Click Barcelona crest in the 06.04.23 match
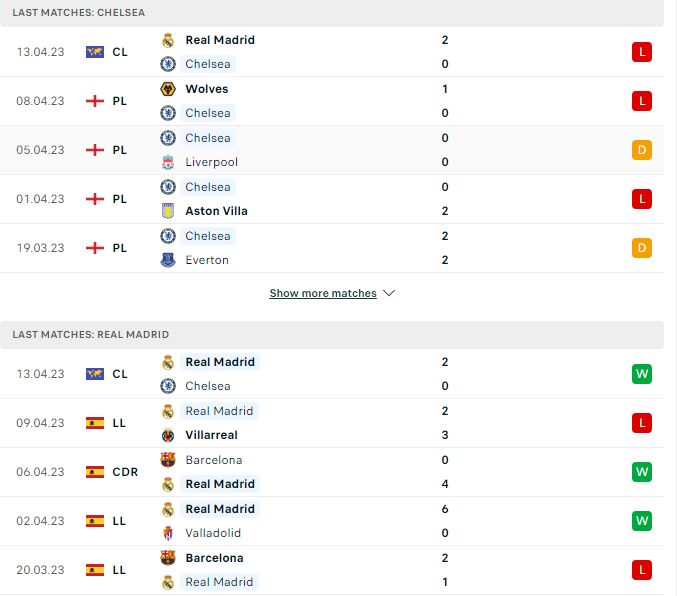This screenshot has height=596, width=677. [x=168, y=460]
